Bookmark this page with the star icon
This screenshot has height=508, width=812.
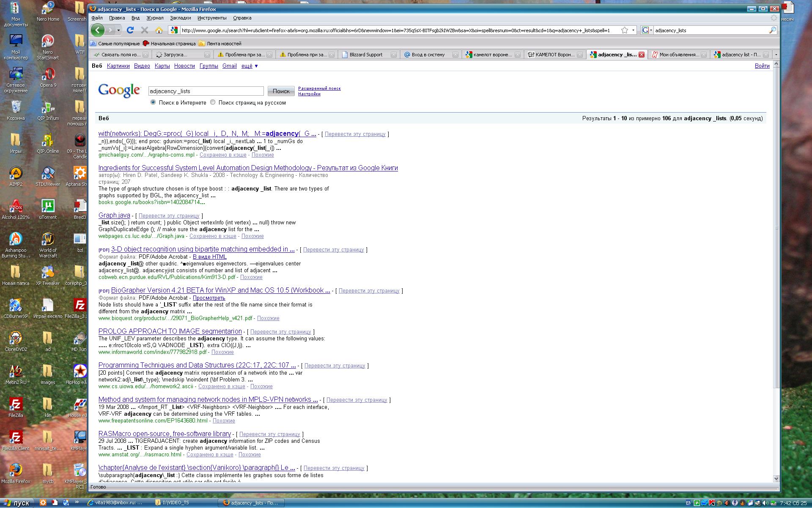pyautogui.click(x=624, y=30)
